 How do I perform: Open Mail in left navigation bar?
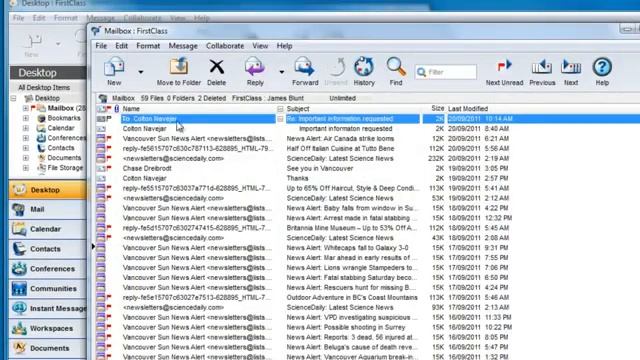pyautogui.click(x=47, y=209)
